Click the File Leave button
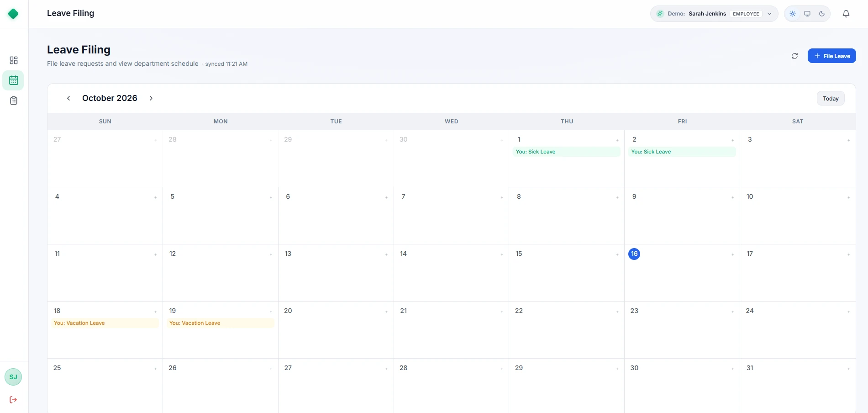This screenshot has height=413, width=868. [831, 56]
